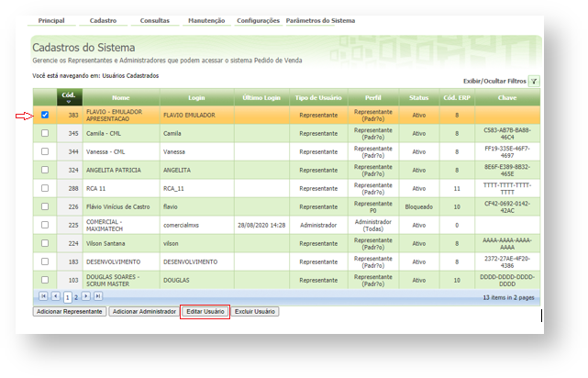588x378 pixels.
Task: Click the Adicionar Administrador button
Action: coord(144,312)
